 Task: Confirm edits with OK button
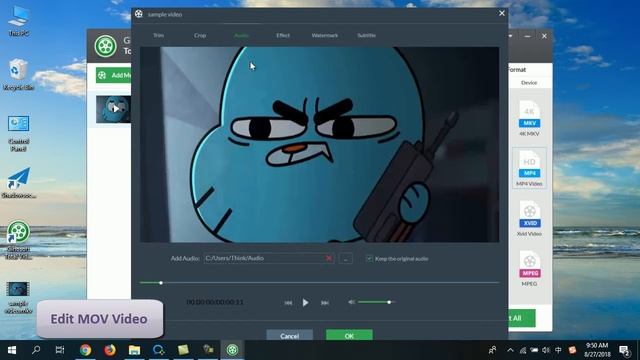[349, 335]
